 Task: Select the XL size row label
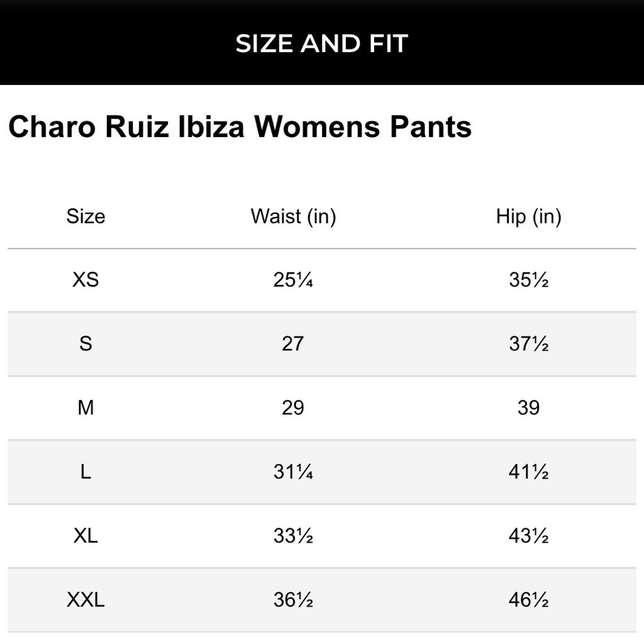point(86,536)
